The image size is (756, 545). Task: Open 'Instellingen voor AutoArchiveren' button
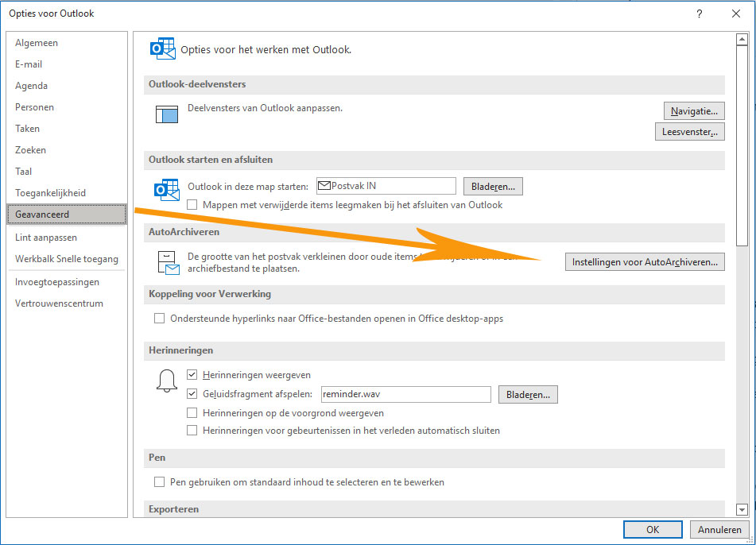point(644,261)
